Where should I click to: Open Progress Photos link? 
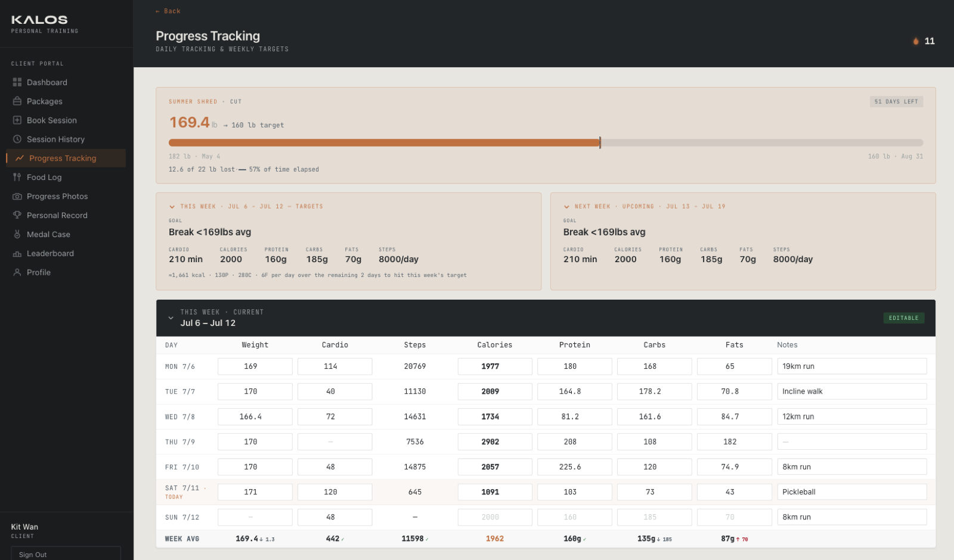(66, 197)
